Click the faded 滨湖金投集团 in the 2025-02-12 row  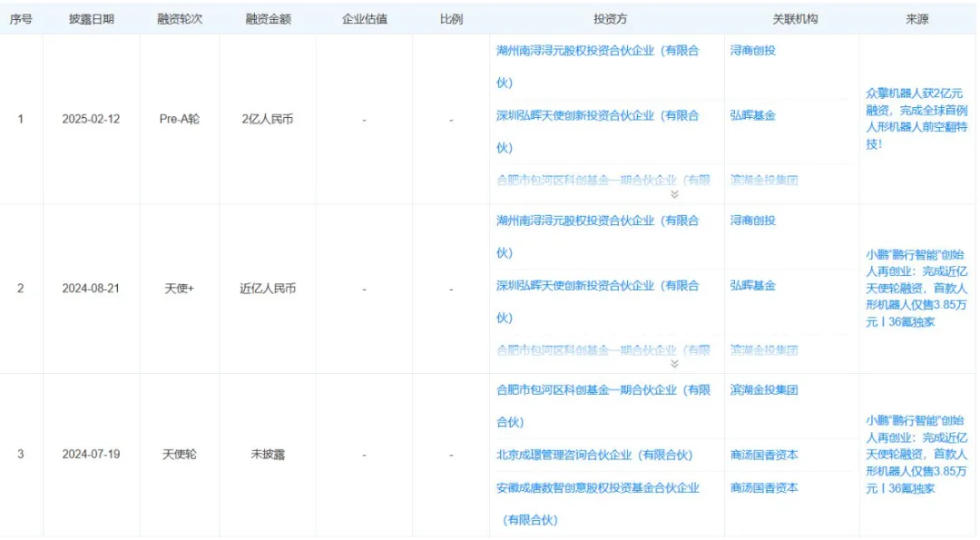(764, 180)
